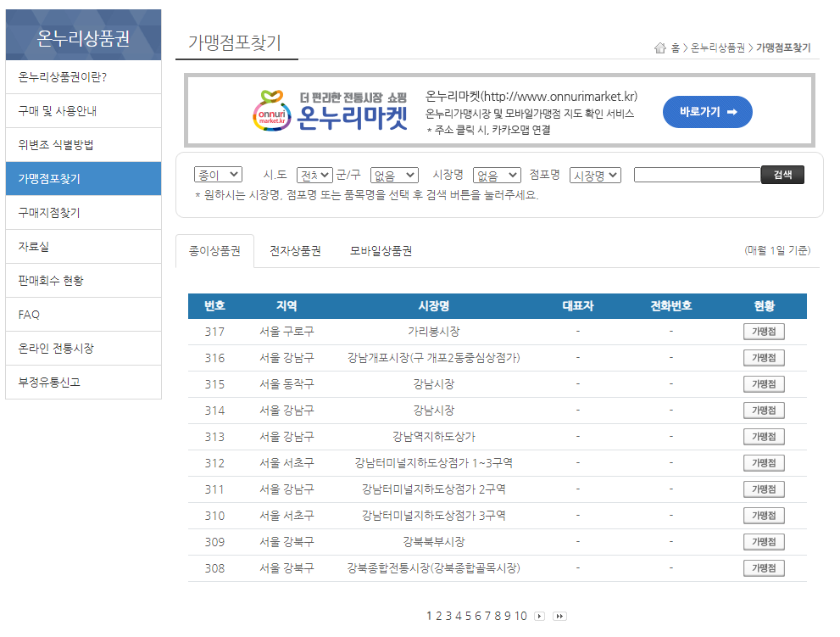
Task: Click 가맹점 button for row 311
Action: (764, 489)
